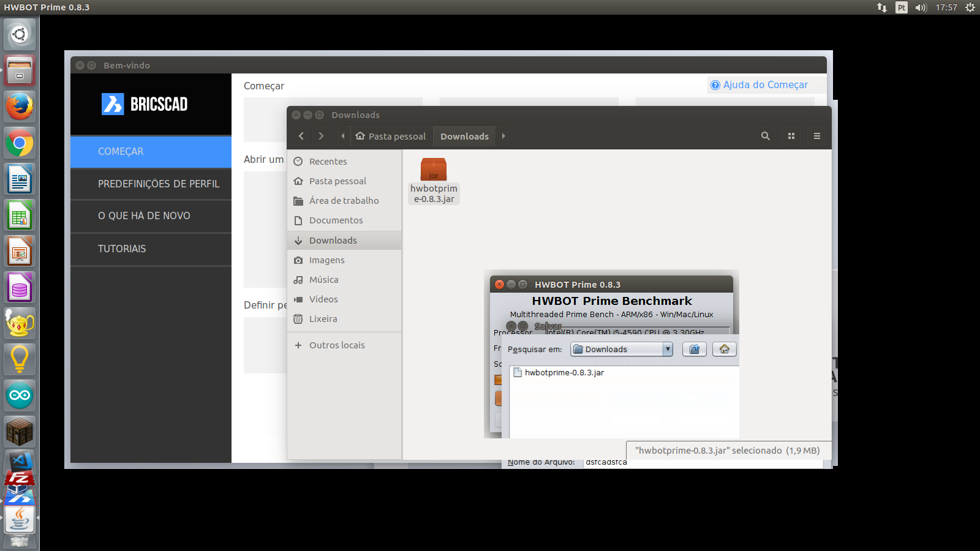This screenshot has height=551, width=980.
Task: Open Recentes in file manager sidebar
Action: (344, 162)
